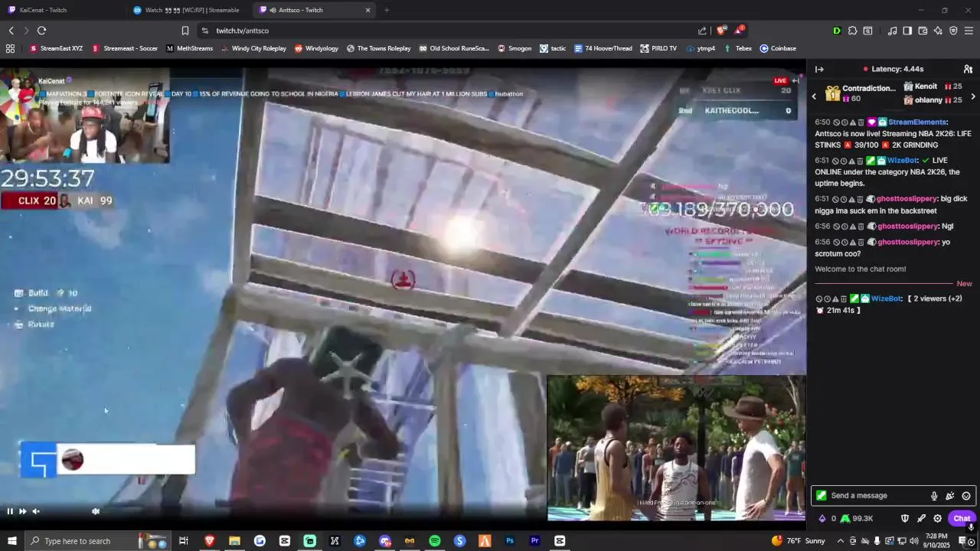Screen dimensions: 980x551
Task: Open the Bits icon below chat
Action: (822, 518)
